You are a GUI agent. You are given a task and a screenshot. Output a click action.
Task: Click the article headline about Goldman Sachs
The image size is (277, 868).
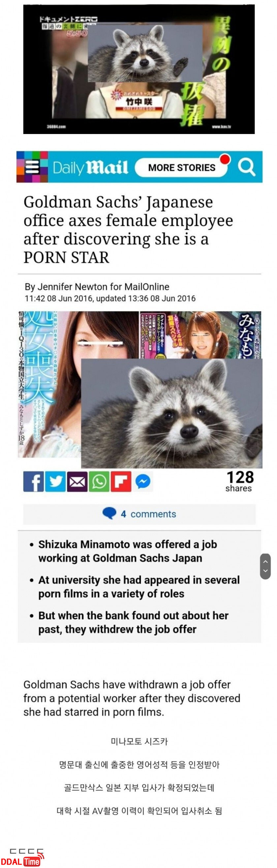[x=128, y=229]
